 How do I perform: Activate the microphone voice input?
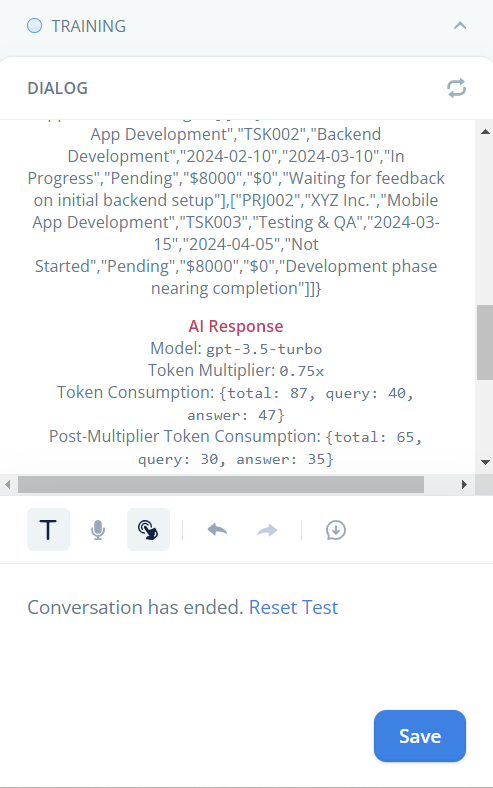pos(98,530)
